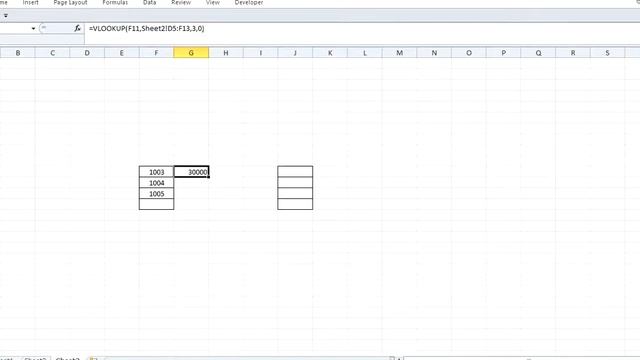Screen dimensions: 640x360
Task: Select column D header
Action: point(87,53)
